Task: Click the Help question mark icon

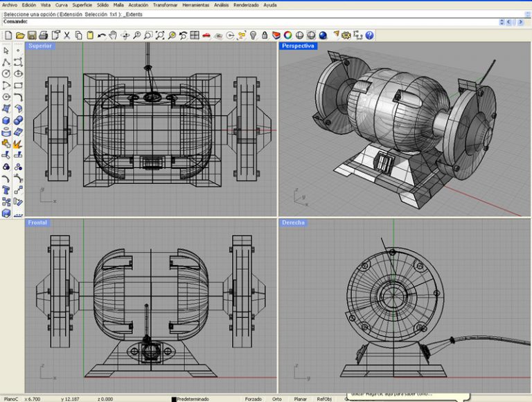Action: coord(369,35)
